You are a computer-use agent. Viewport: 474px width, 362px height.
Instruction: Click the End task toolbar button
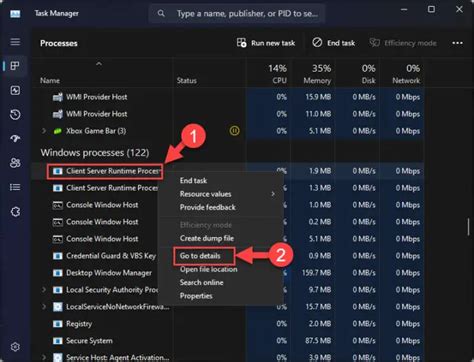(334, 43)
